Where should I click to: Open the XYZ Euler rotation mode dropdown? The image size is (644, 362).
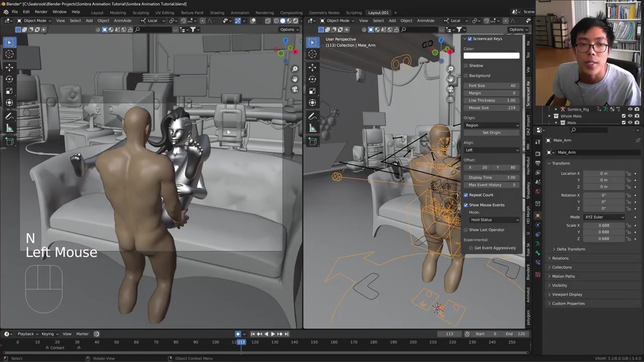click(604, 217)
